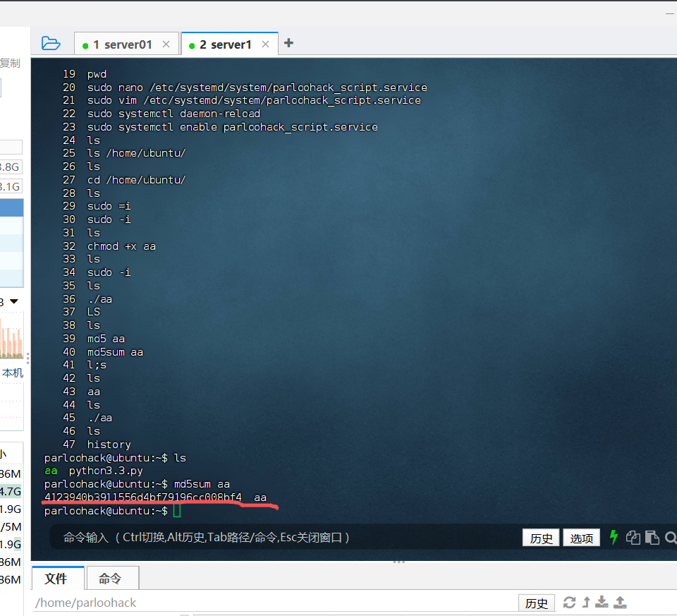677x616 pixels.
Task: Expand the dropdown arrow in left sidebar
Action: pos(14,301)
